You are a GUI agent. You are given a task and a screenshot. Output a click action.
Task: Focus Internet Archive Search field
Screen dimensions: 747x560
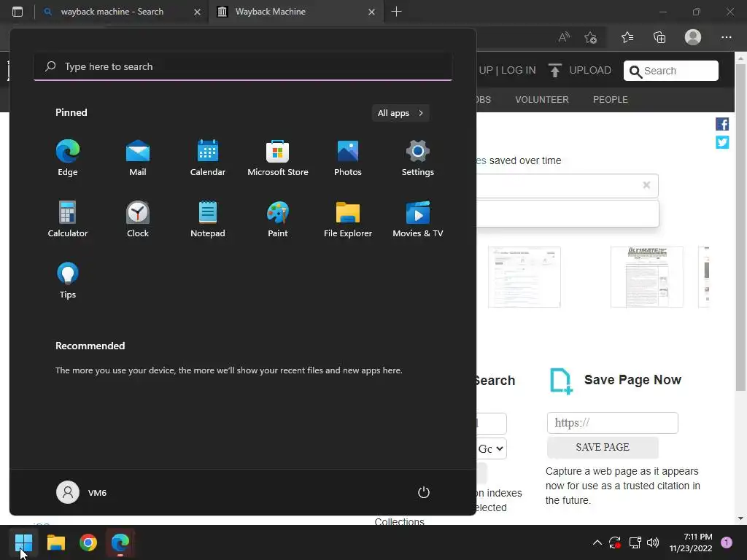671,71
